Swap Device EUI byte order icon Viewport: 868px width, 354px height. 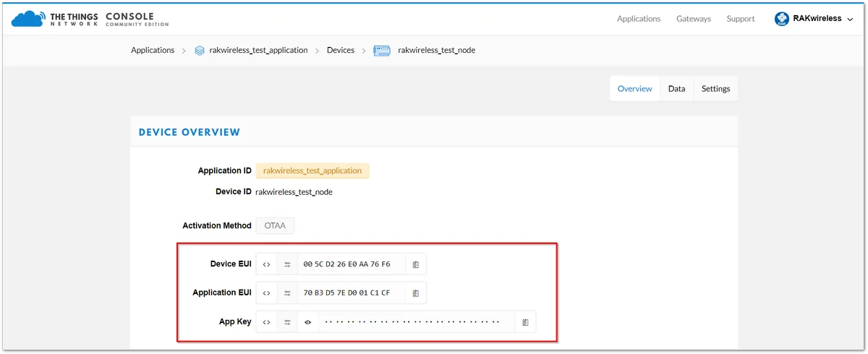coord(287,264)
